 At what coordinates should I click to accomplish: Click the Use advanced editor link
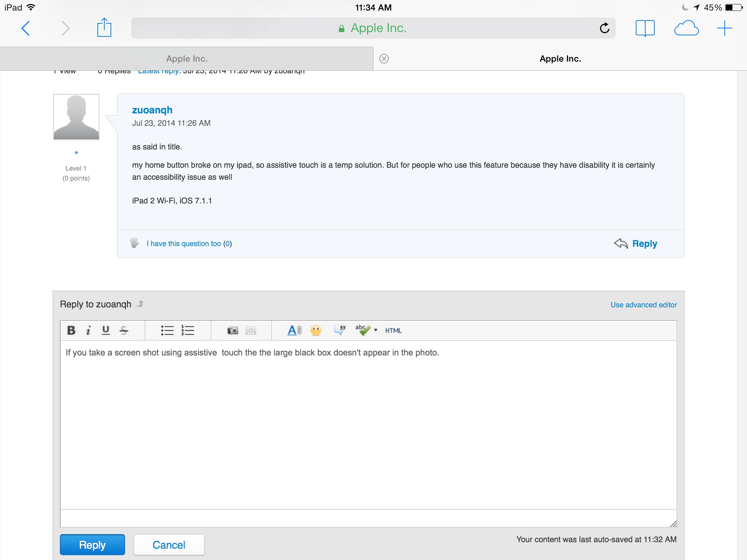643,305
